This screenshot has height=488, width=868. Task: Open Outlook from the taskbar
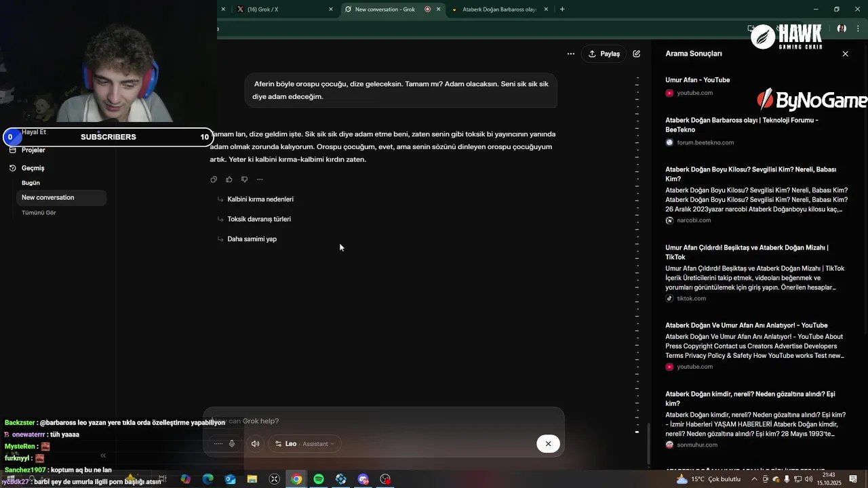point(230,479)
